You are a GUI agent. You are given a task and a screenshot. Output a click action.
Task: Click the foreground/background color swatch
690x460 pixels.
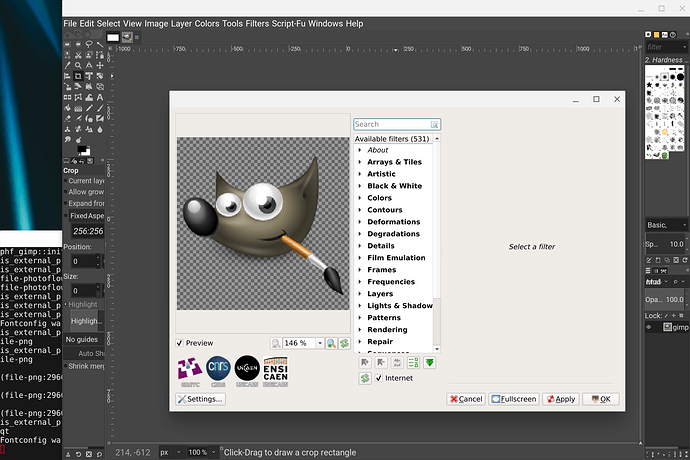(x=84, y=150)
